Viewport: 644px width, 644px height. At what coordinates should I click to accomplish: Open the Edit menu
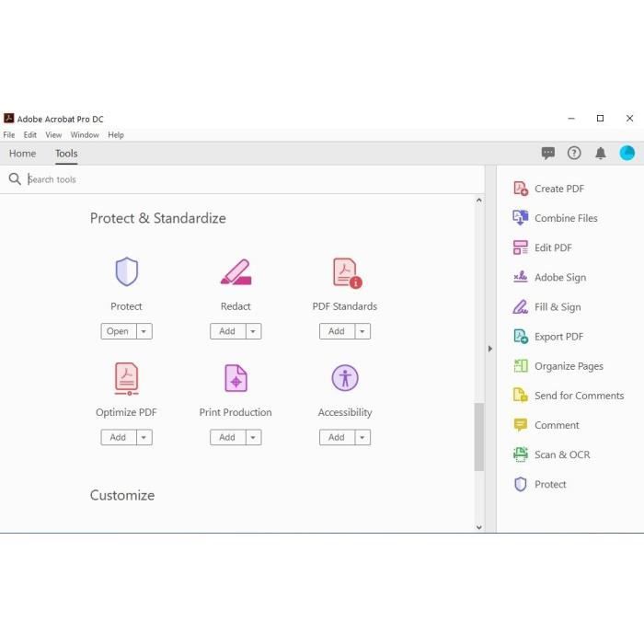click(30, 134)
